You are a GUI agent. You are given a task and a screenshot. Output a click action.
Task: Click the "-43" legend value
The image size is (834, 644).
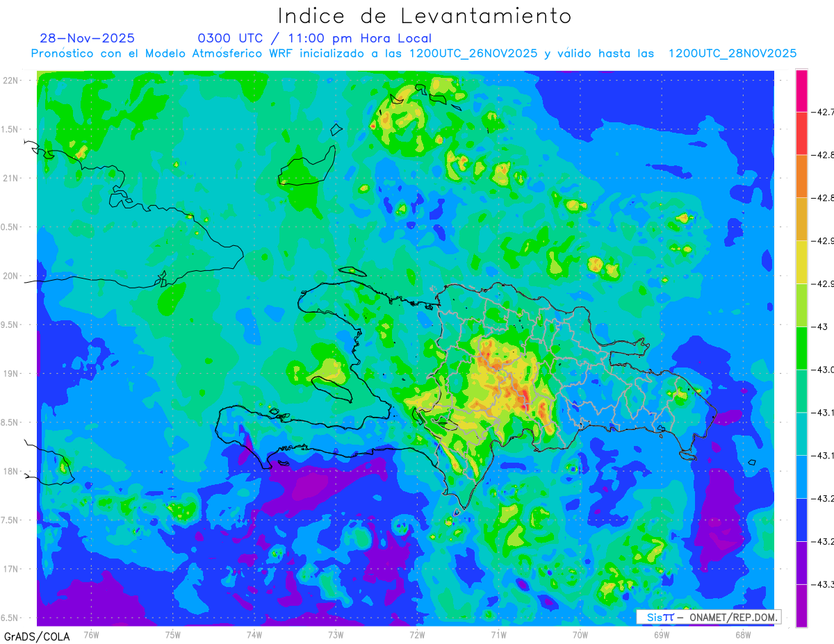click(x=819, y=327)
